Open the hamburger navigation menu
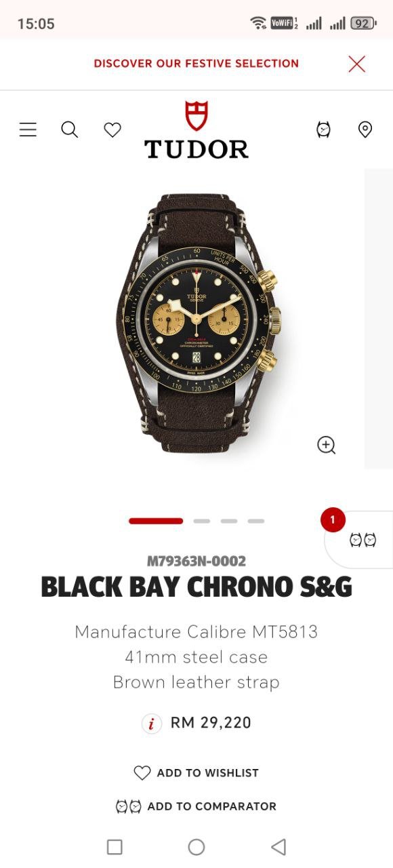Image resolution: width=393 pixels, height=868 pixels. 28,130
